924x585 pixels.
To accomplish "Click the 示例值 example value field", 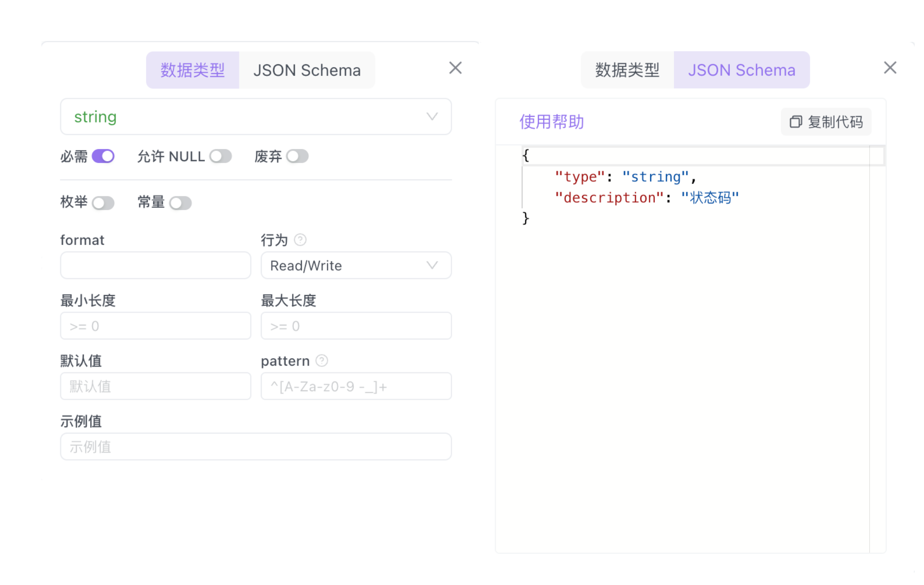I will pos(256,447).
